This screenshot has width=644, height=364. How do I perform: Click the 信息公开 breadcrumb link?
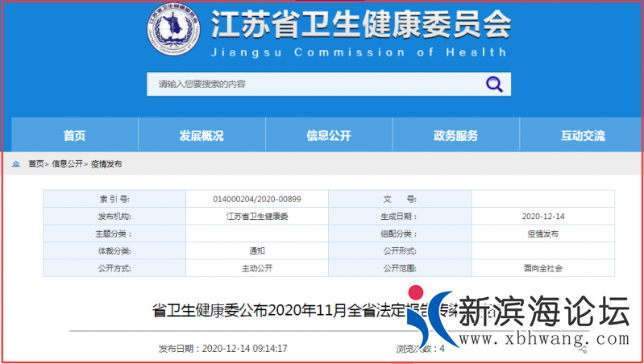tap(67, 163)
